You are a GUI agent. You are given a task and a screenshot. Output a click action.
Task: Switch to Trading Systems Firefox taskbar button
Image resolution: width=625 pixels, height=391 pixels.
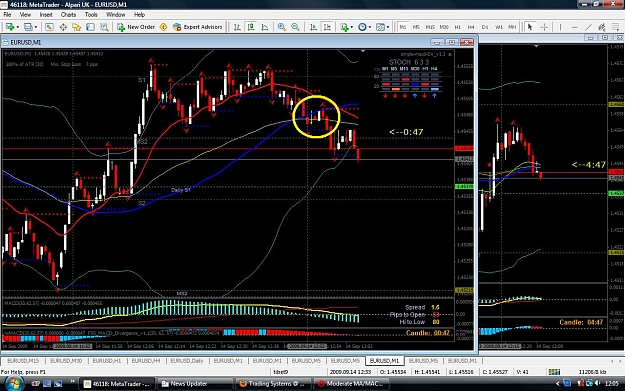click(273, 384)
